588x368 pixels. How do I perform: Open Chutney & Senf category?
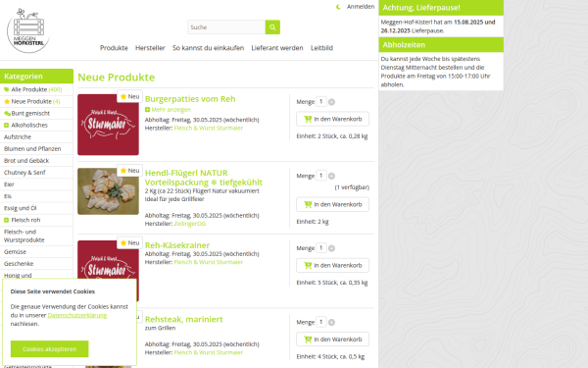(x=36, y=173)
